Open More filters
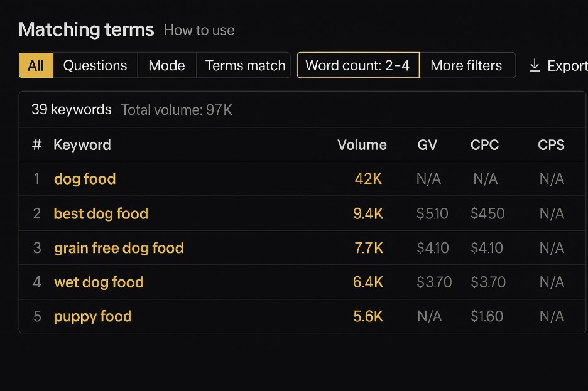Image resolution: width=588 pixels, height=391 pixels. (x=466, y=65)
